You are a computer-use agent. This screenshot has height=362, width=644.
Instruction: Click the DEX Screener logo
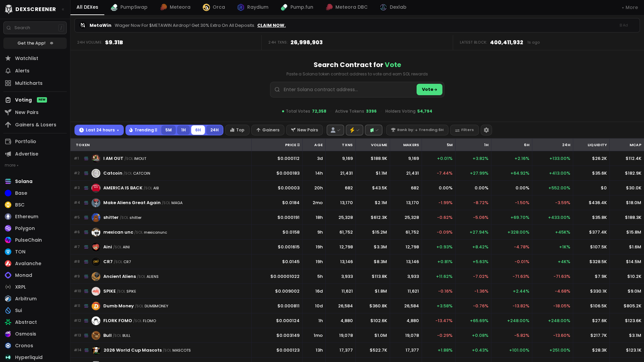click(x=31, y=9)
